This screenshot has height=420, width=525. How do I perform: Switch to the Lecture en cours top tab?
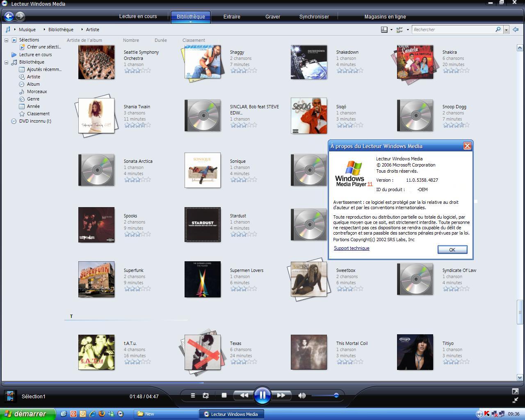coord(138,16)
